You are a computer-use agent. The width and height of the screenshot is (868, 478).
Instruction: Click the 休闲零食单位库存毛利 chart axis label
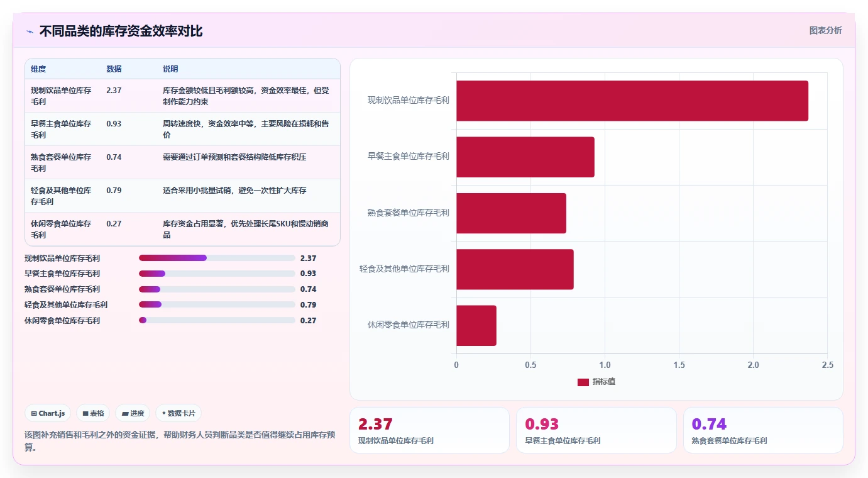tap(409, 325)
